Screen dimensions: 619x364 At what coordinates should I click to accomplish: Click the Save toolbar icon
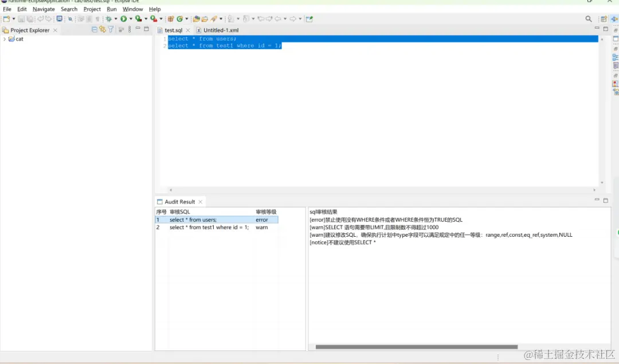pos(21,18)
